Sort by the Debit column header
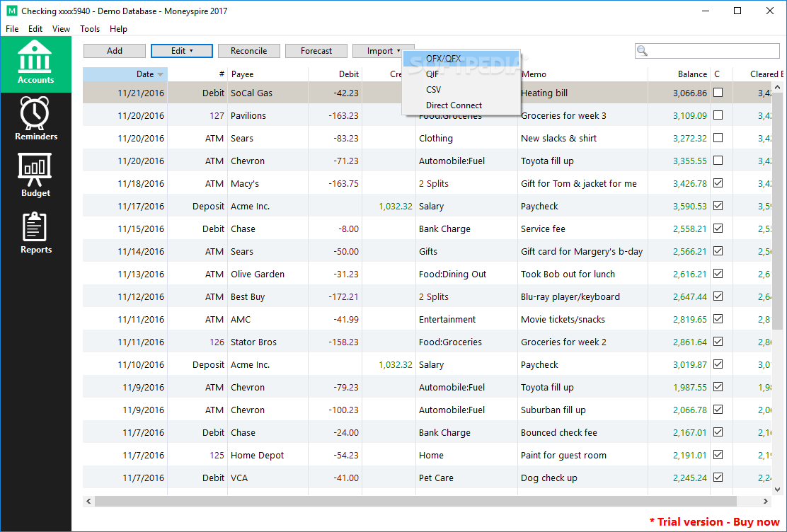 coord(335,74)
